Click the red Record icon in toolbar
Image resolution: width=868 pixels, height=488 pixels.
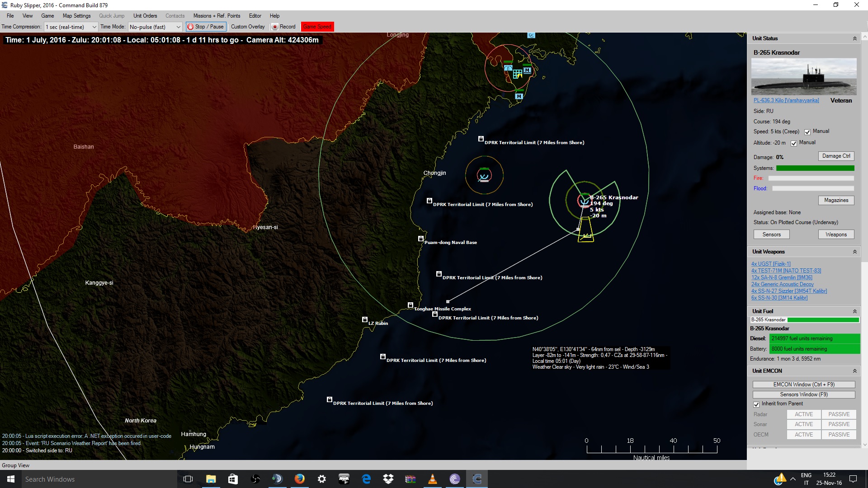tap(274, 27)
